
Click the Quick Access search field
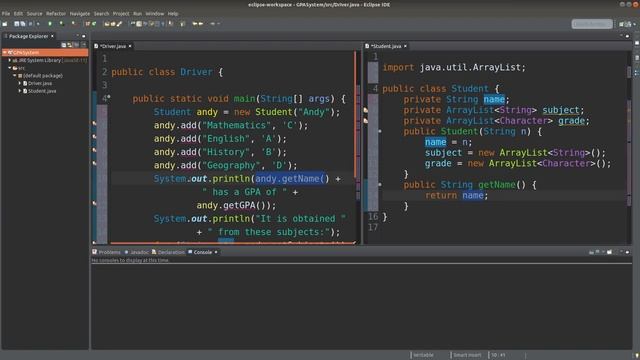point(592,24)
